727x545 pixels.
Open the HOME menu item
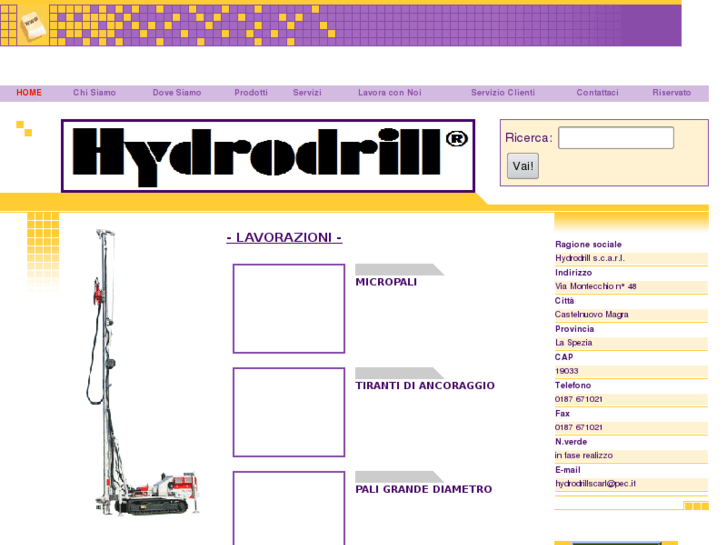pyautogui.click(x=29, y=93)
